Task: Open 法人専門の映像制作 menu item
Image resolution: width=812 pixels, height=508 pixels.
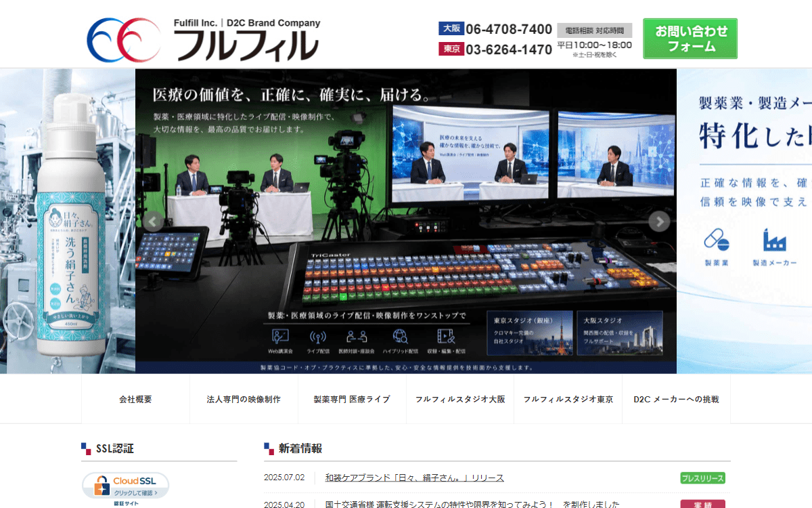Action: (244, 399)
